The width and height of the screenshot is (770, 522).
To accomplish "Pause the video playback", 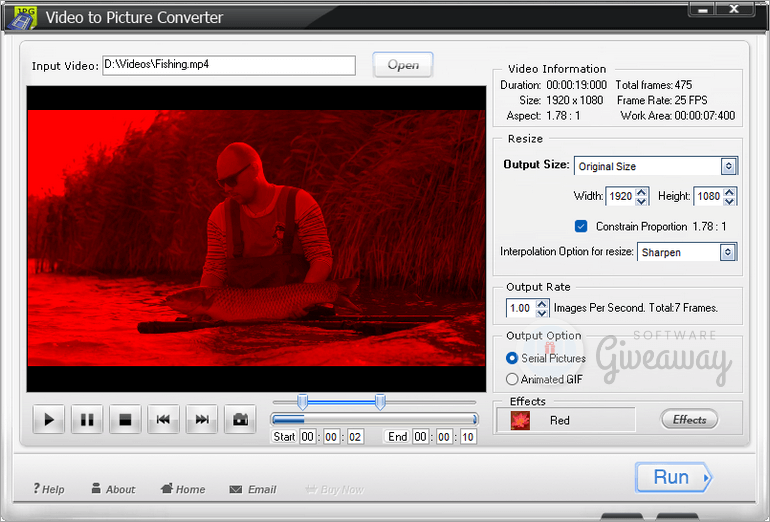I will [87, 420].
